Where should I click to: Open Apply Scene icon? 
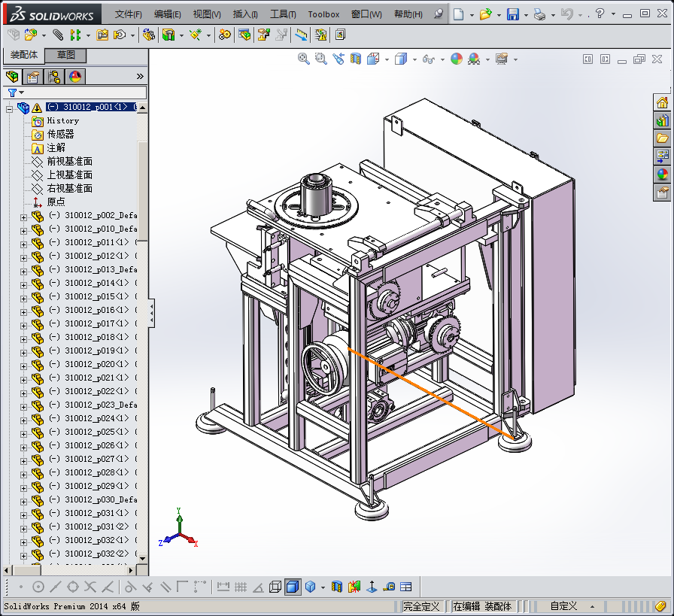point(474,59)
